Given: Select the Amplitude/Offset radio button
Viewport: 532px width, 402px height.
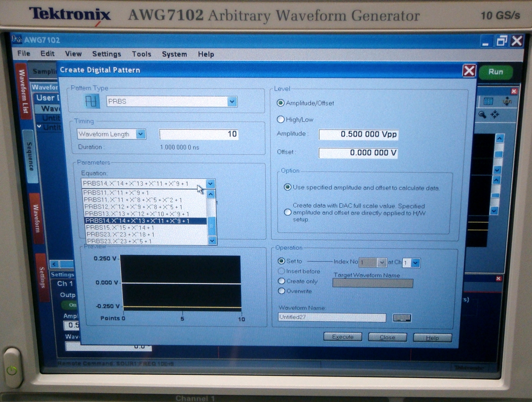Looking at the screenshot, I should [281, 103].
